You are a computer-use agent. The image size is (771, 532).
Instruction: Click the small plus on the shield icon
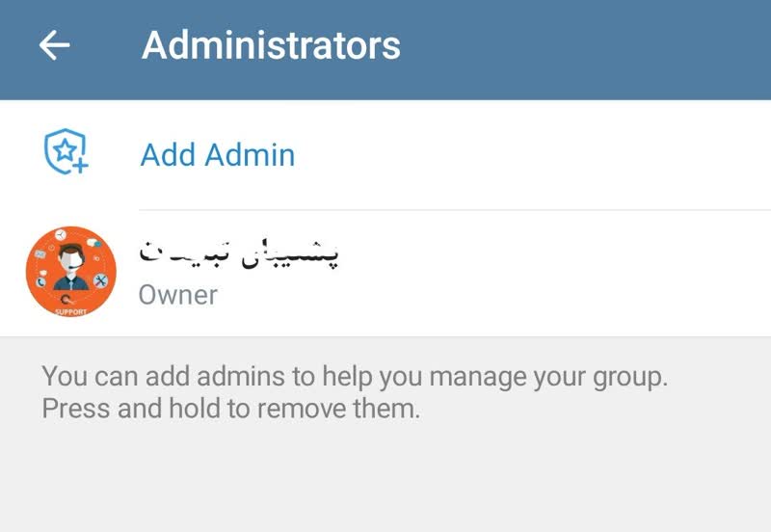(80, 165)
